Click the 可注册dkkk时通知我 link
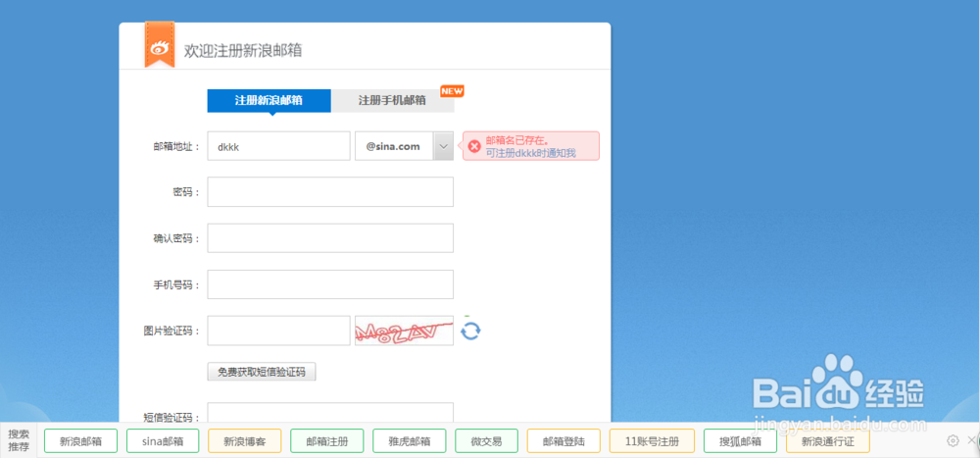 click(530, 153)
